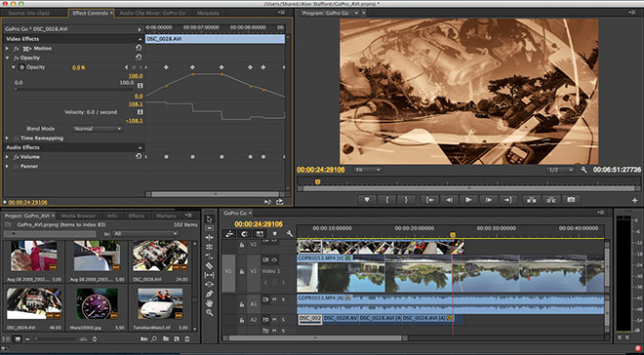The width and height of the screenshot is (644, 355).
Task: Select the Slide tool
Action: [x=209, y=285]
